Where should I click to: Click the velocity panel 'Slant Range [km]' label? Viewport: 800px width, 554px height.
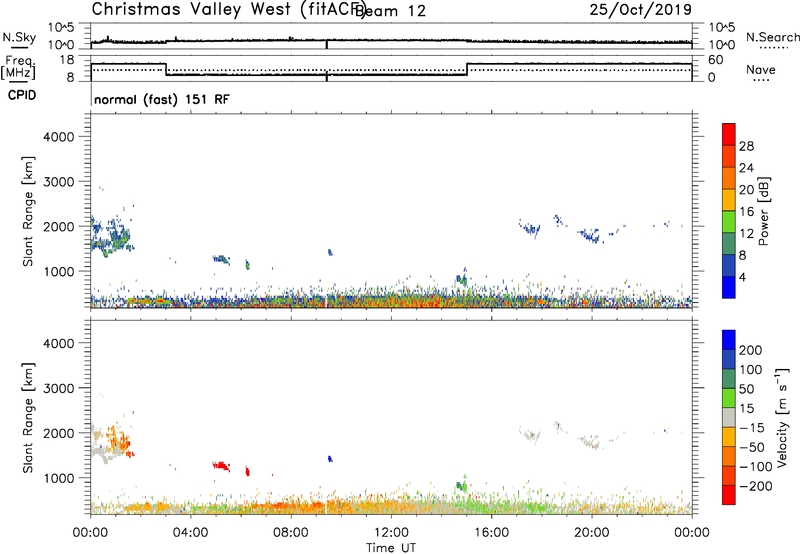[28, 418]
